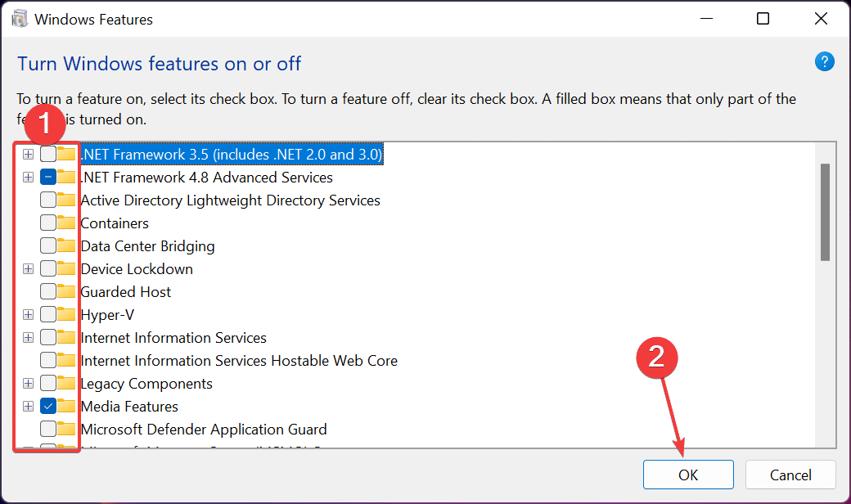The height and width of the screenshot is (504, 851).
Task: Open the Help question mark icon
Action: (825, 61)
